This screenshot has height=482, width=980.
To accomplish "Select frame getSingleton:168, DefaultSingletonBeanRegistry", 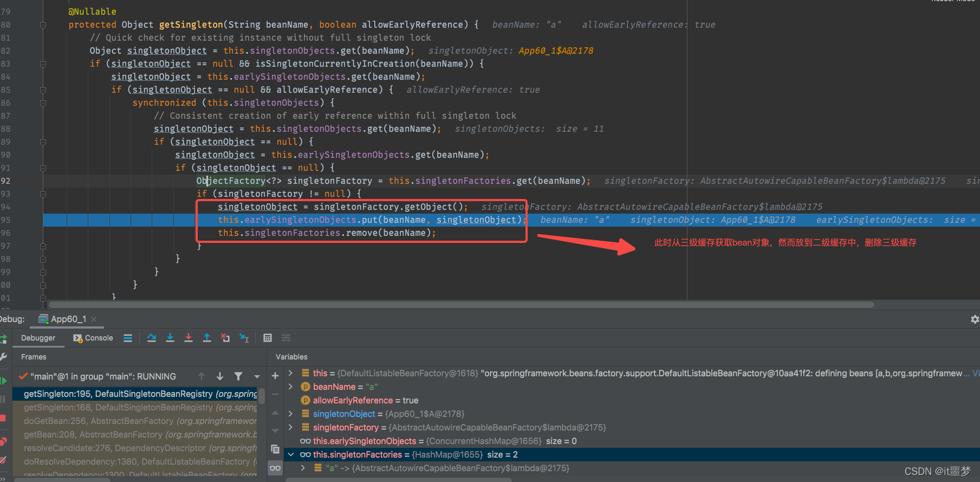I will [x=135, y=408].
